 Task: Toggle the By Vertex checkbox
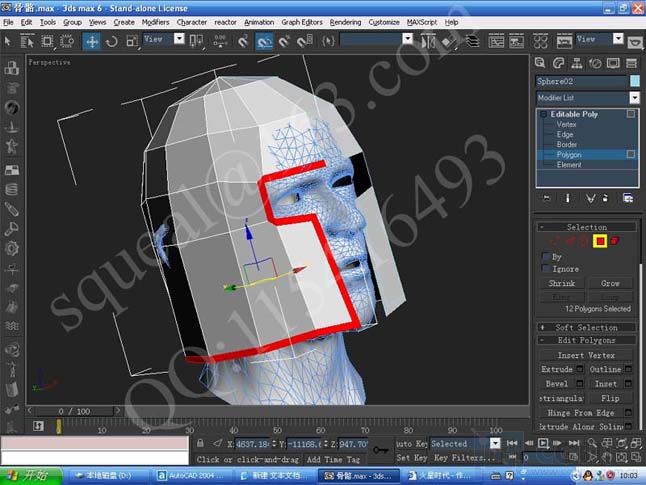click(x=546, y=257)
